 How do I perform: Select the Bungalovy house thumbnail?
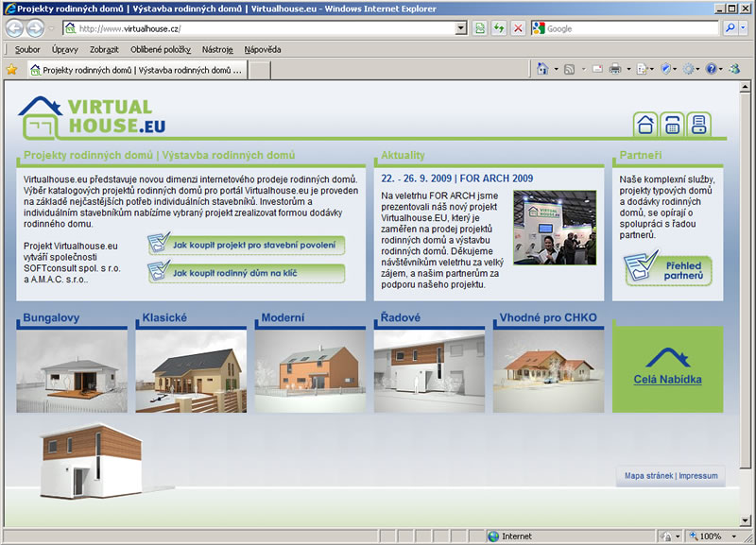coord(72,370)
